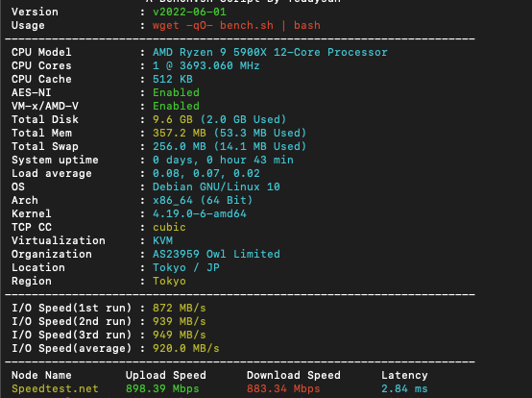Click the system uptime value 0 hour 43 min
Viewport: 532px width, 398px height.
pos(250,160)
